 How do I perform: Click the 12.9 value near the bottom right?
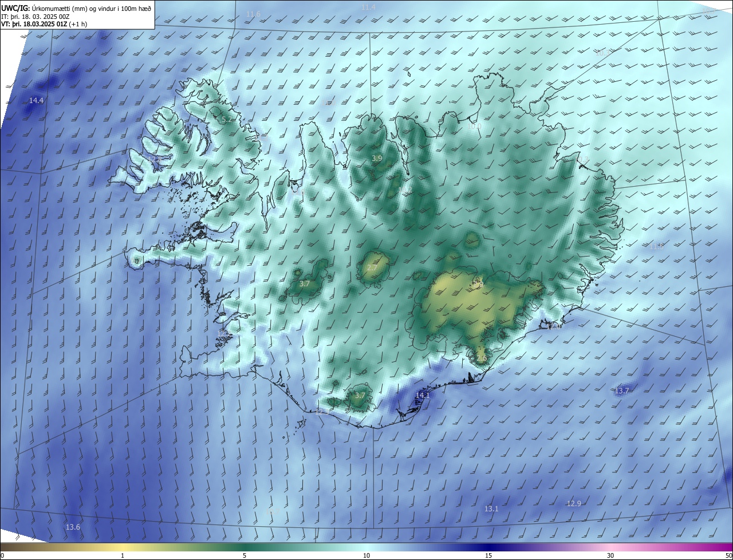[x=574, y=504]
